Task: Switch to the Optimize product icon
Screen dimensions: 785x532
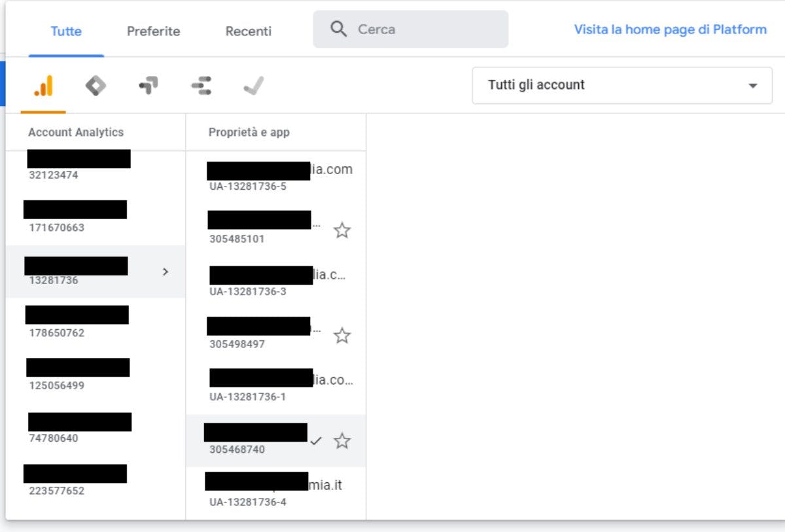Action: 148,86
